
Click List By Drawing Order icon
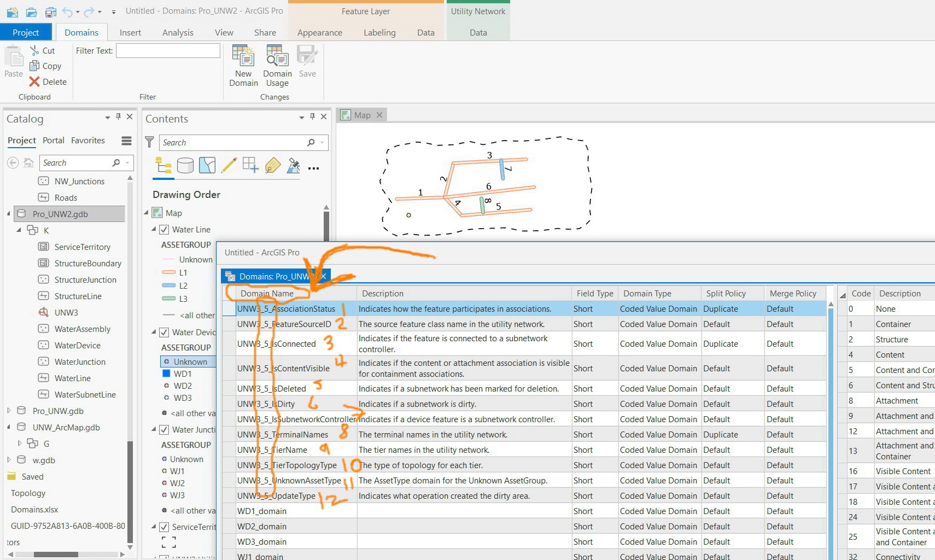(x=163, y=165)
